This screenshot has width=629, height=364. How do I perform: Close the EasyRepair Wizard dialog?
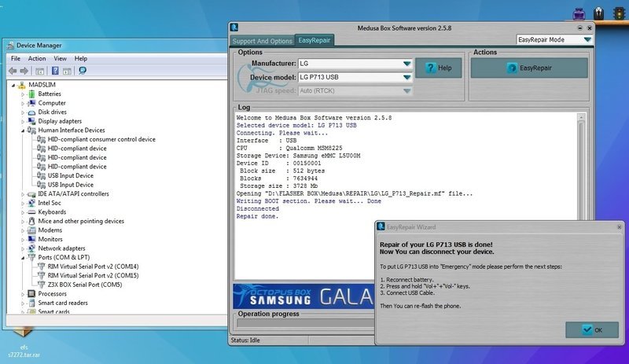620,226
